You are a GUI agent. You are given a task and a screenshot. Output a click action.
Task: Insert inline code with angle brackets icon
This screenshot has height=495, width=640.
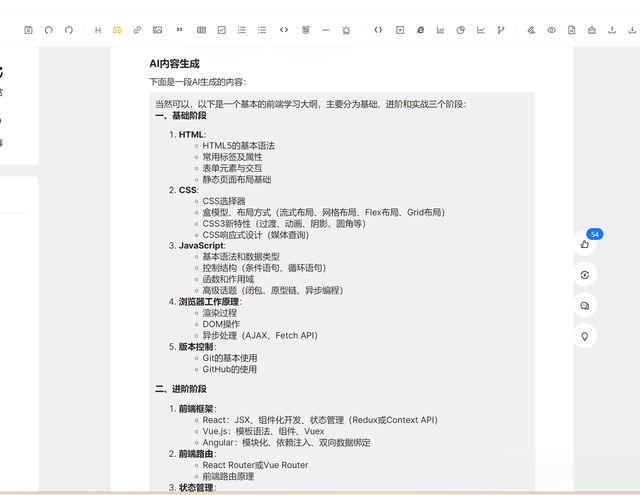coord(284,30)
